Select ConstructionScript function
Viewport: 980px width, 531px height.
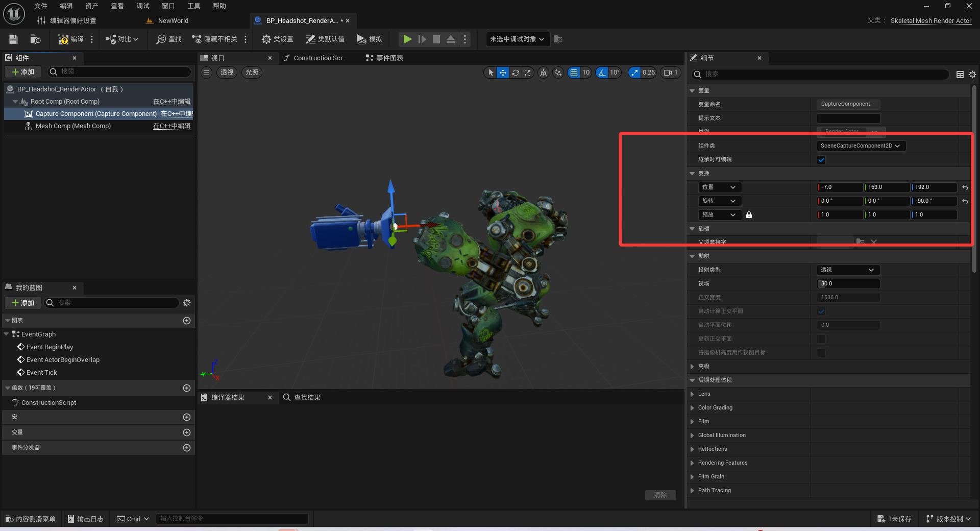[48, 403]
